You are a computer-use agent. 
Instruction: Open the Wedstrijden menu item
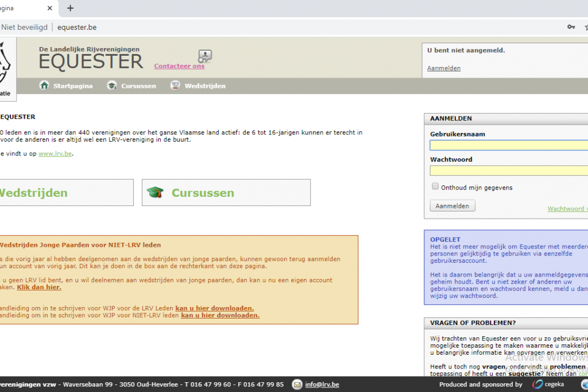coord(205,86)
